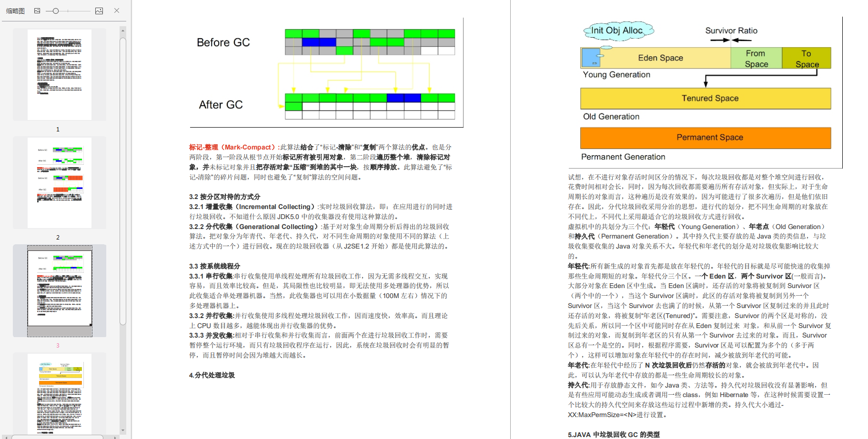The width and height of the screenshot is (868, 439).
Task: Click the '3.3 按系统线程分' heading
Action: pyautogui.click(x=214, y=266)
